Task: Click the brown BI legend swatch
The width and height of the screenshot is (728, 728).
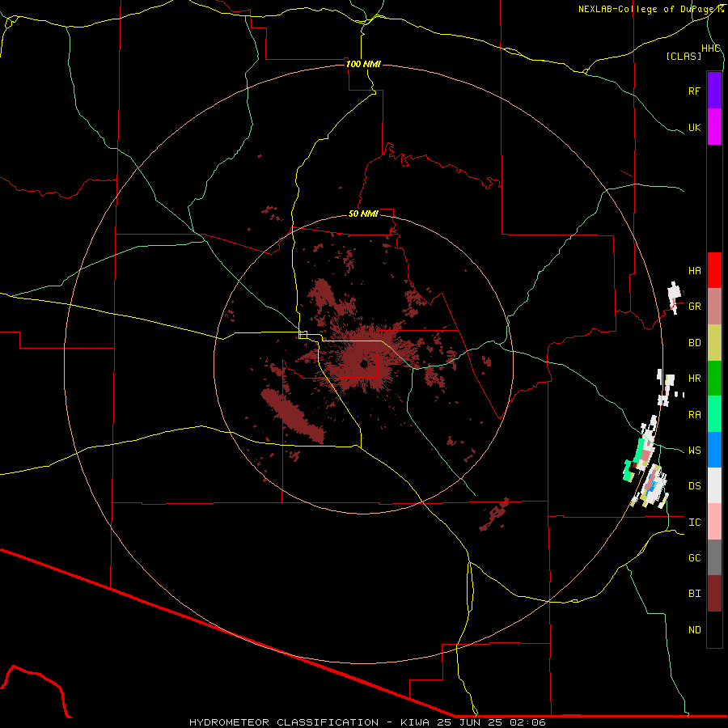Action: click(714, 594)
